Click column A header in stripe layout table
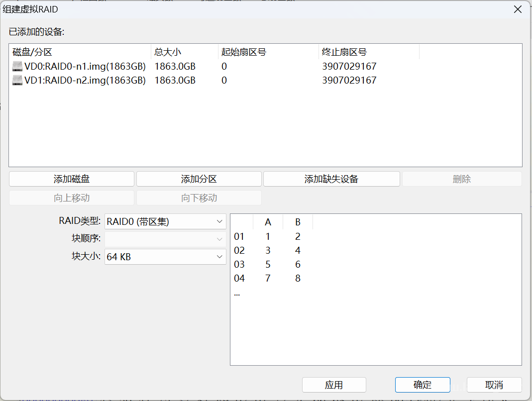Image resolution: width=532 pixels, height=401 pixels. click(x=268, y=222)
